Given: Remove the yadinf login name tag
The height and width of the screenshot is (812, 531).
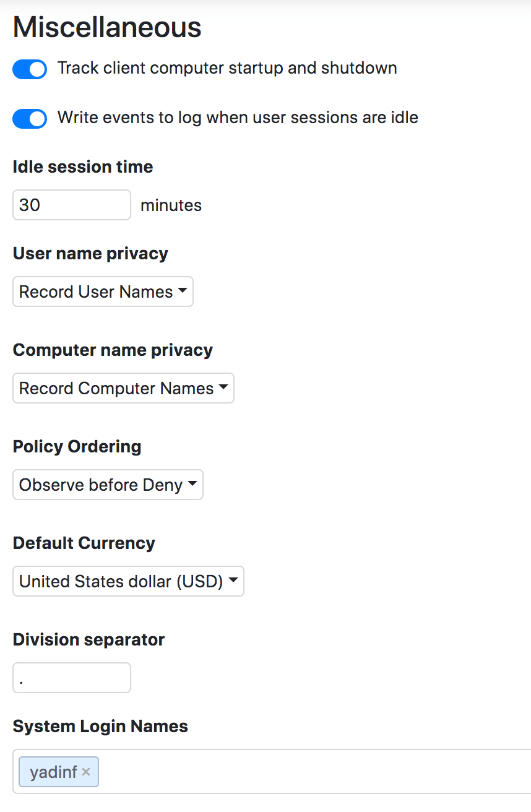Looking at the screenshot, I should 85,772.
